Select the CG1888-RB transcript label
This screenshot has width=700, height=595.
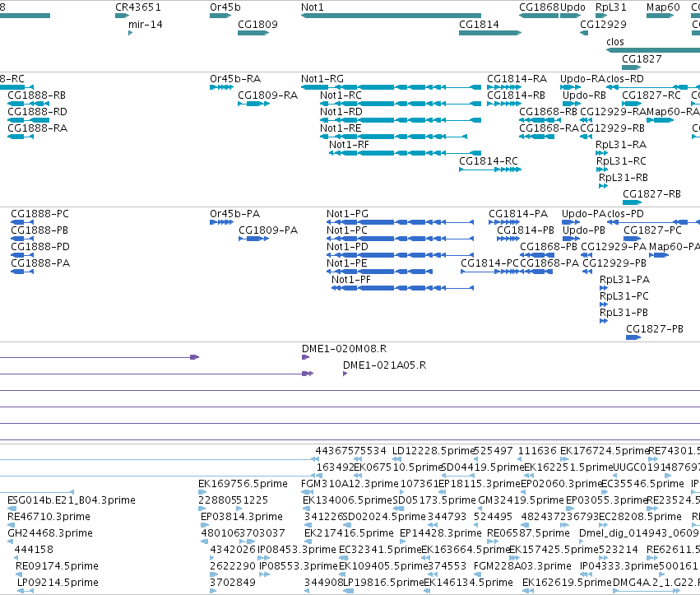(x=37, y=95)
